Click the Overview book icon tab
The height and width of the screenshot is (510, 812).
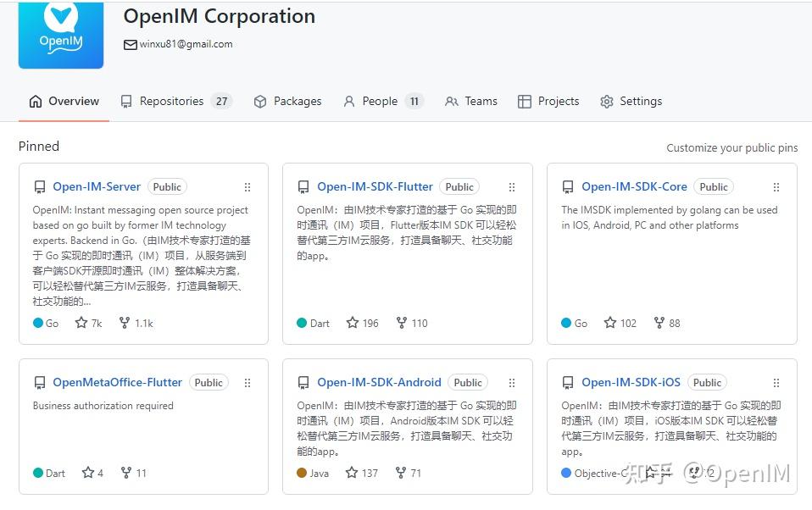point(35,101)
